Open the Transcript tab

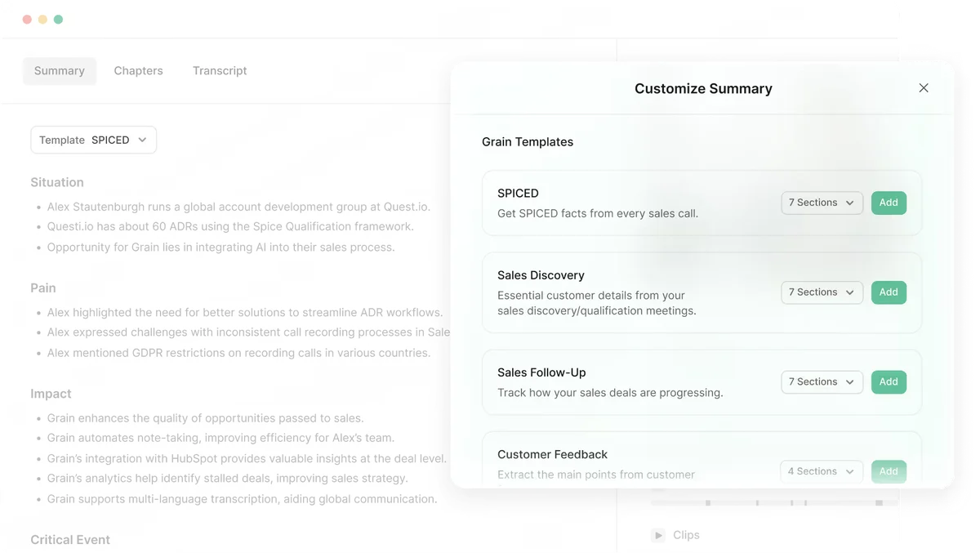[x=219, y=70]
